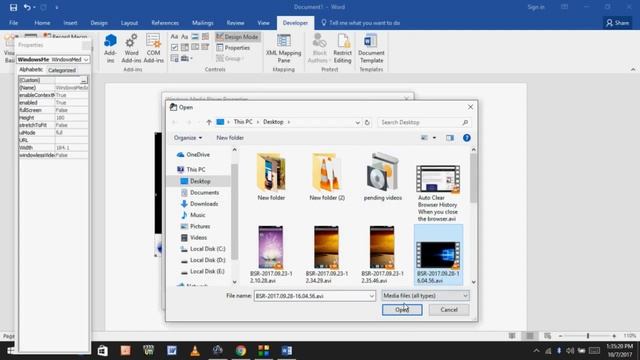
Task: Select Desktop in the navigation pane
Action: 196,181
